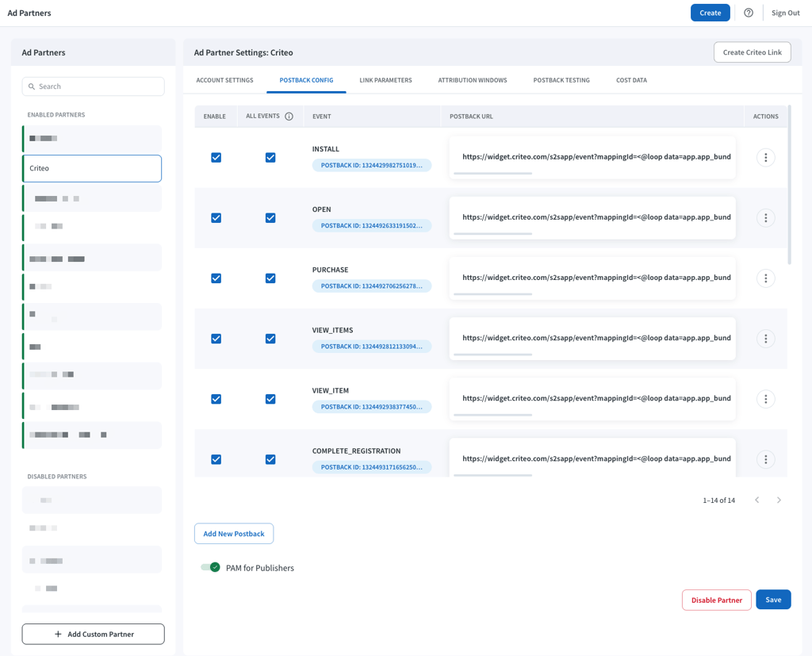Screen dimensions: 812x656
Task: Click the postback table vertical scrollbar
Action: point(789,185)
